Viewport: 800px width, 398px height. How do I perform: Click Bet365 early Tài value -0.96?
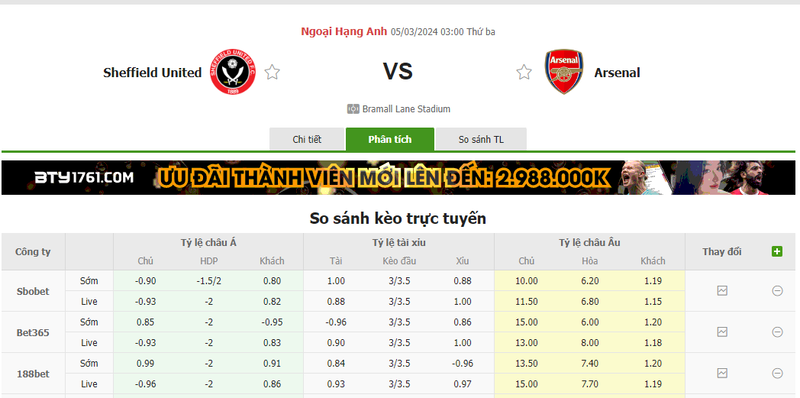[x=336, y=322]
